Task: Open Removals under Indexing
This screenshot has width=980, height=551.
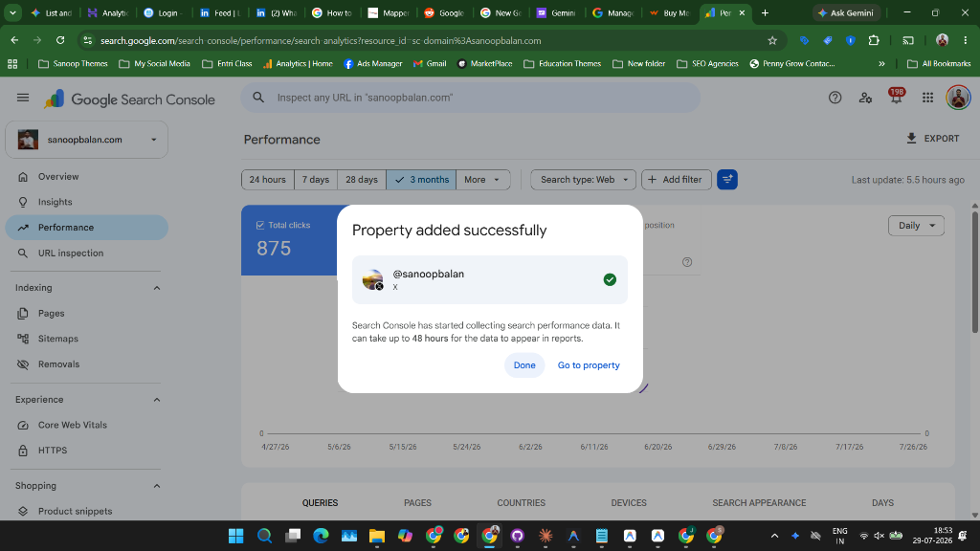Action: [x=86, y=364]
